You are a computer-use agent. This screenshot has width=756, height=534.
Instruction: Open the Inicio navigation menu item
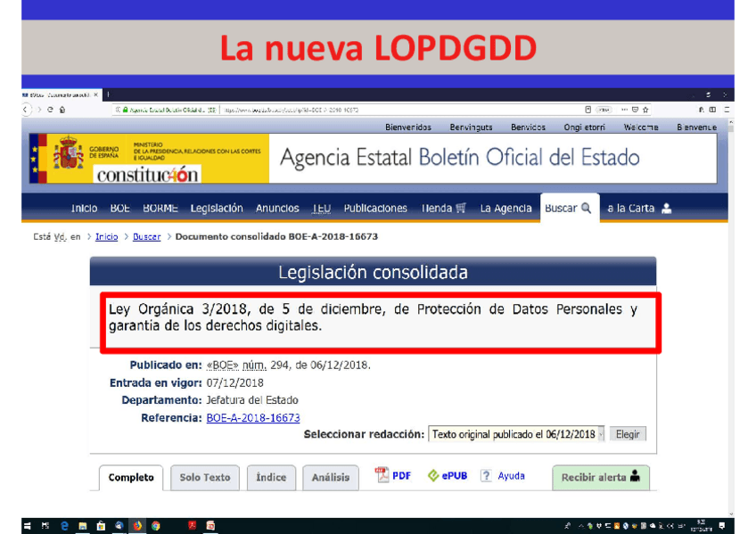[x=85, y=209]
